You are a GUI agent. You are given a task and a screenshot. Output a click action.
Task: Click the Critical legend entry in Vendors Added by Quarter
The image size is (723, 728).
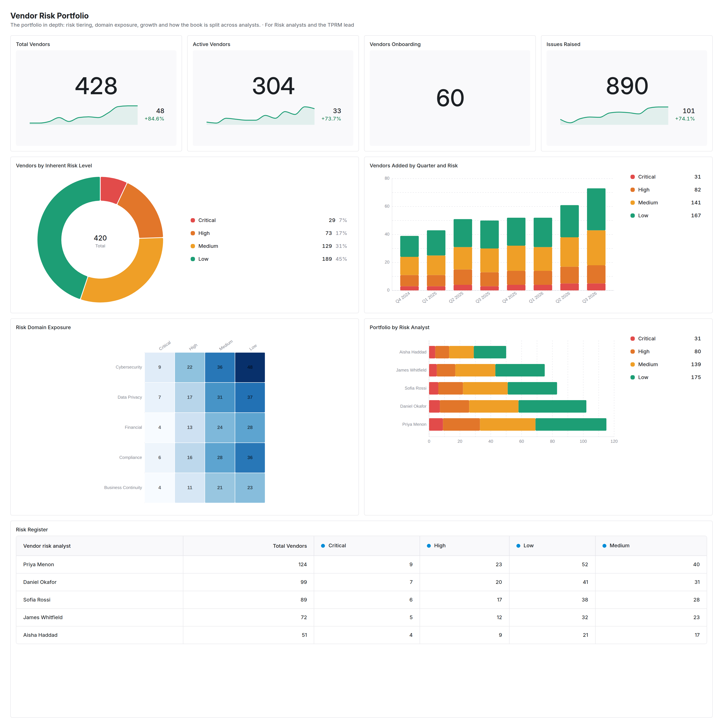[x=665, y=177]
